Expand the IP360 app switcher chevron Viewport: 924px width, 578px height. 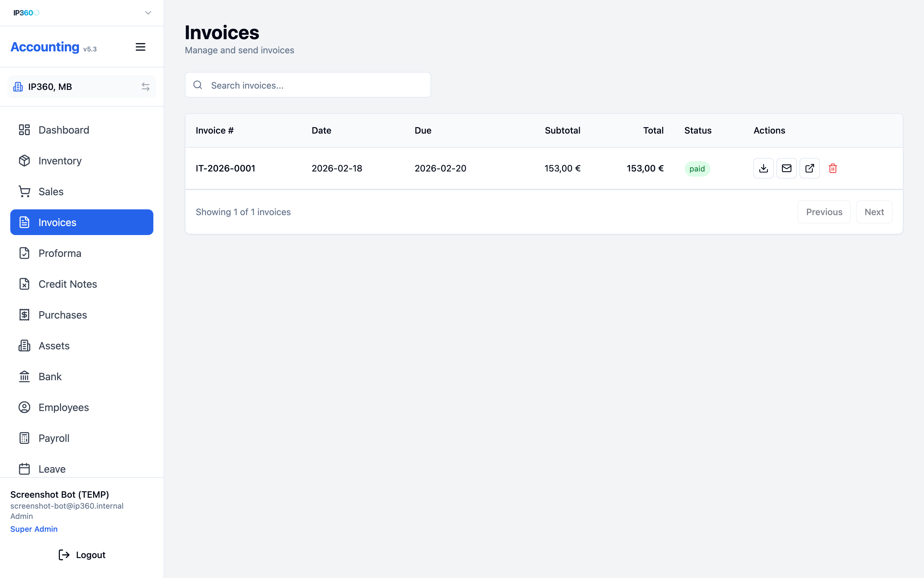[x=148, y=13]
